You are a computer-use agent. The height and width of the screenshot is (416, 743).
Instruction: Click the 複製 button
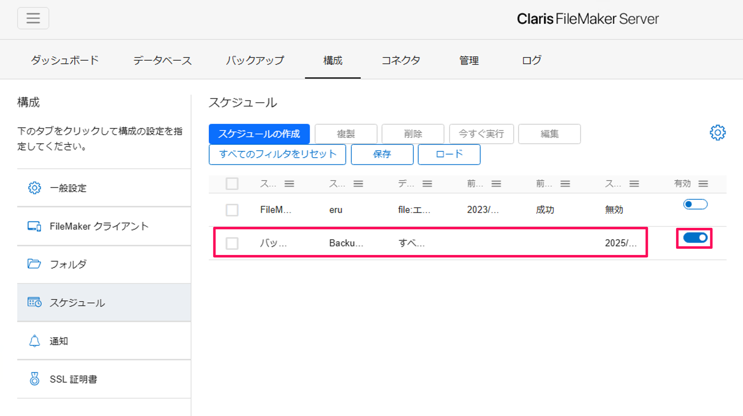coord(346,134)
